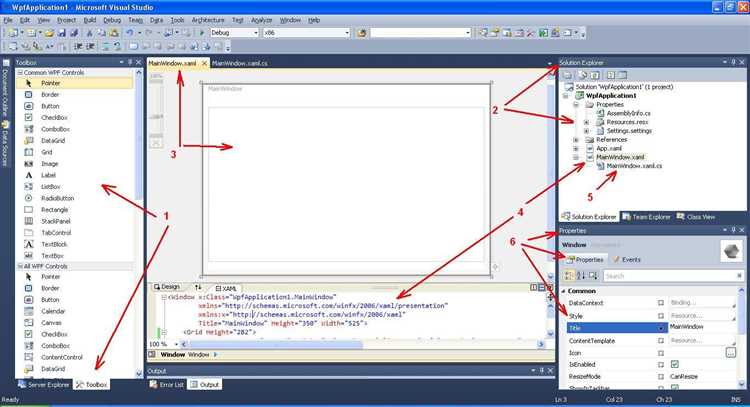Choose the TextBlock control in the Toolbox
The width and height of the screenshot is (750, 407).
(75, 244)
